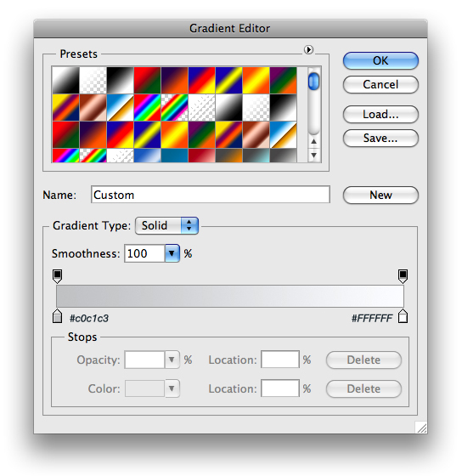Open the Load... gradients dialog
Viewport: 462px width, 476px height.
380,114
